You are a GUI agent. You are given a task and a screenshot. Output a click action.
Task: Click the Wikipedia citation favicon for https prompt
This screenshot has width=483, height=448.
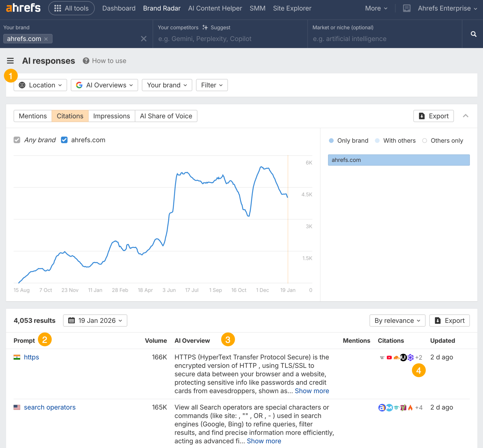click(x=382, y=358)
